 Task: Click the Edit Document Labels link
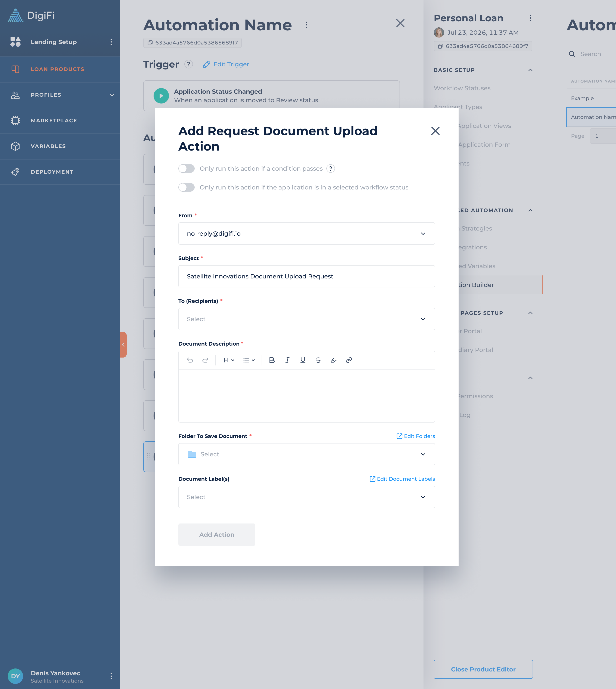point(402,479)
